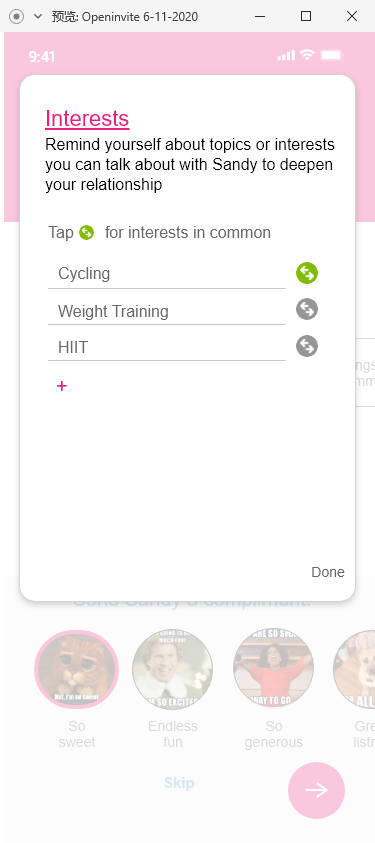
Task: Select the Weight Training interest field
Action: click(167, 311)
